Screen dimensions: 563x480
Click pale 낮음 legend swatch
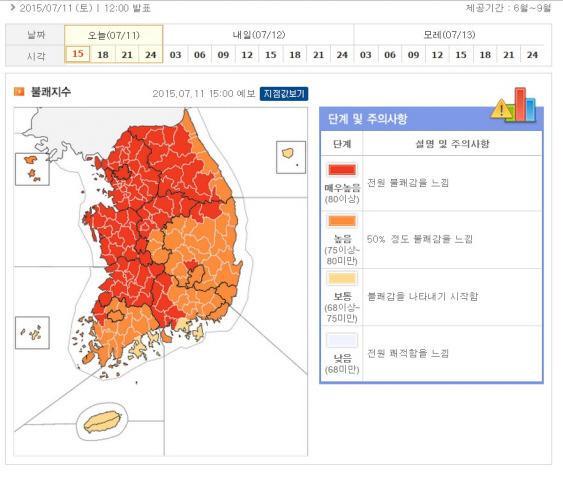342,340
